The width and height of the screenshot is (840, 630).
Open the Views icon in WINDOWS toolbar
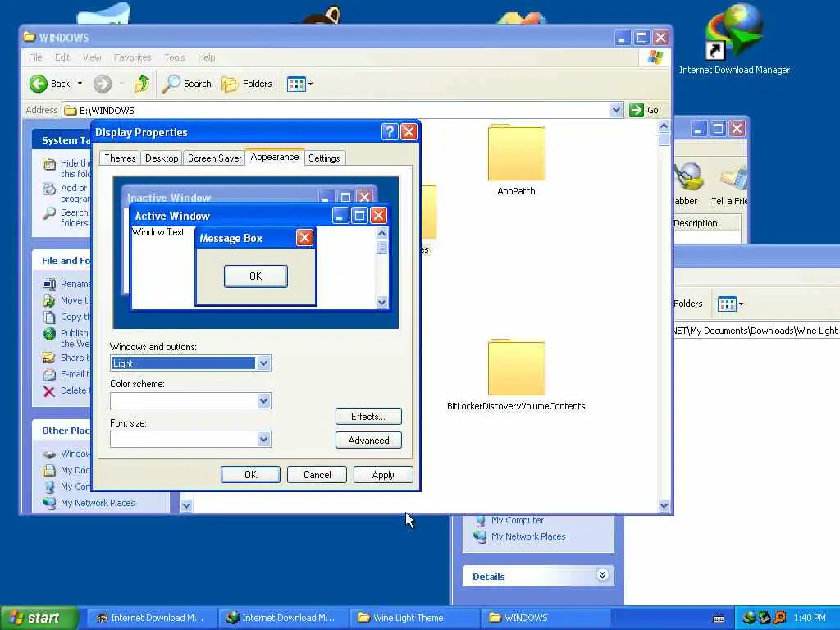(x=295, y=84)
